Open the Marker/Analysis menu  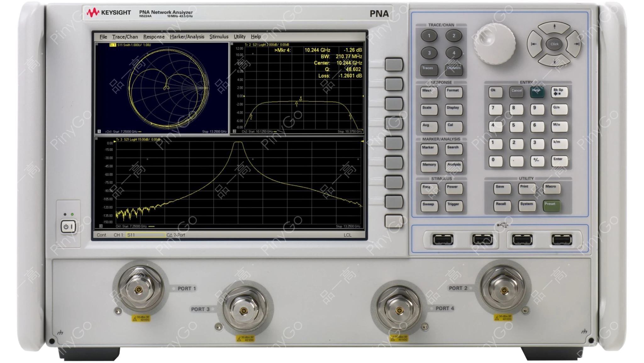(187, 37)
